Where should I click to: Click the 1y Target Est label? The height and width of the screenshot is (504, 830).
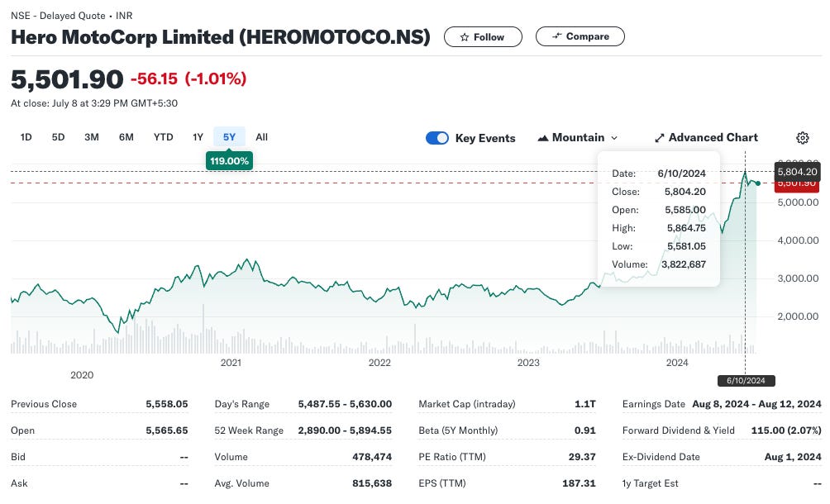[650, 483]
